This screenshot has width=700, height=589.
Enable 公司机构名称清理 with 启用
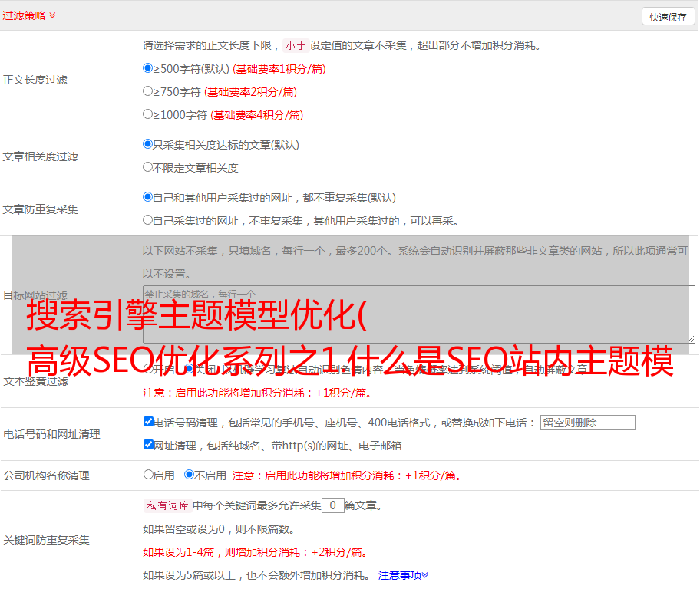pos(148,475)
